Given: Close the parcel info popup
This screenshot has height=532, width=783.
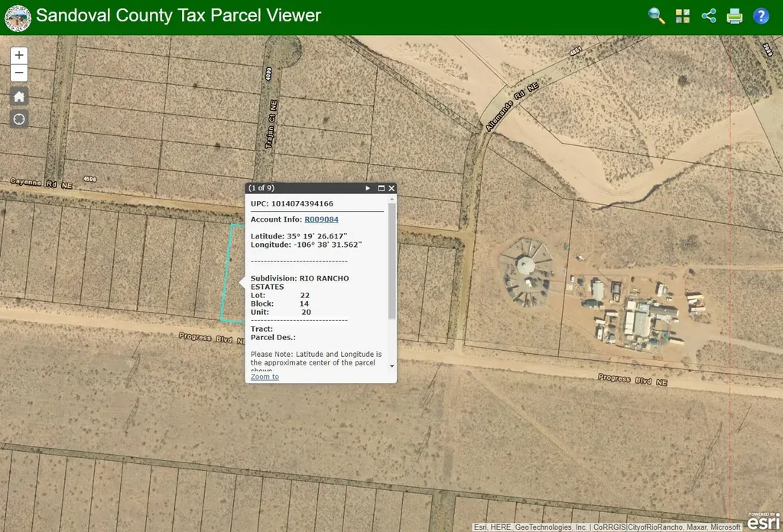Looking at the screenshot, I should 391,188.
